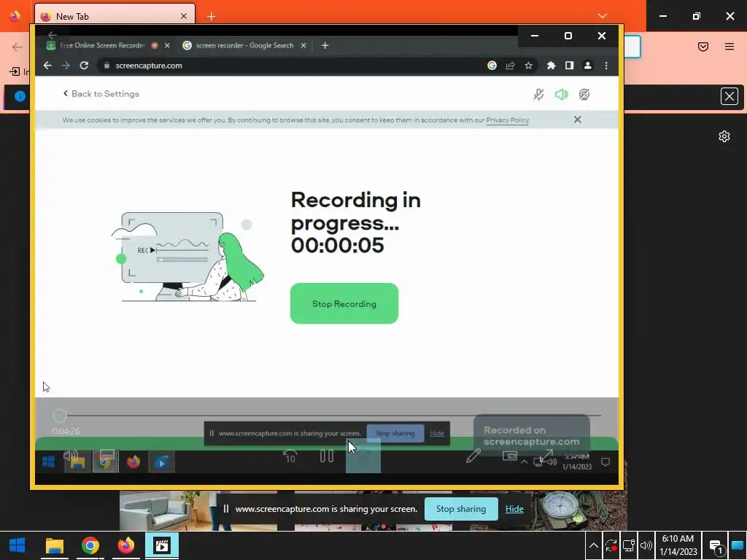The image size is (747, 560).
Task: Open the pencil edit tool in player
Action: [x=473, y=456]
